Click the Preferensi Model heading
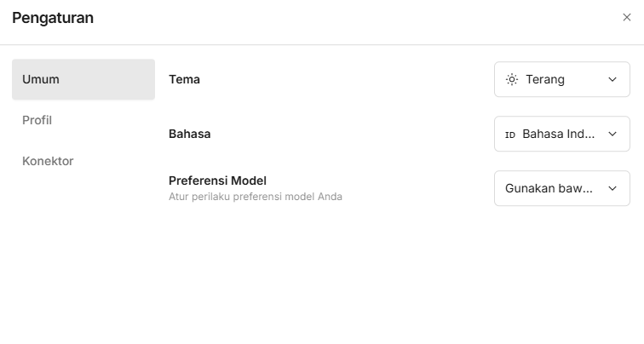 pyautogui.click(x=217, y=181)
